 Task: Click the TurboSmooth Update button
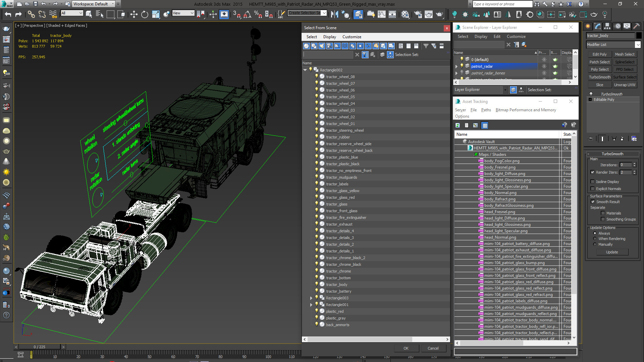point(612,252)
